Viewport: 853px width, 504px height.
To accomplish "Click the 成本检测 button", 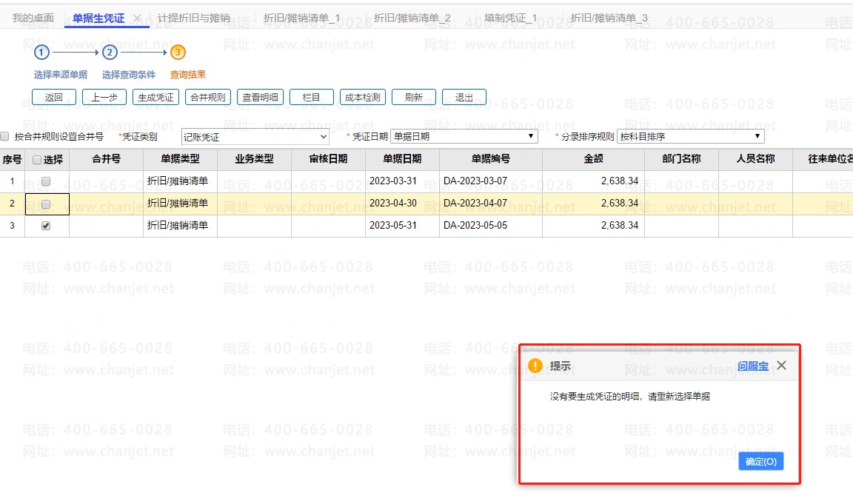I will click(x=363, y=97).
